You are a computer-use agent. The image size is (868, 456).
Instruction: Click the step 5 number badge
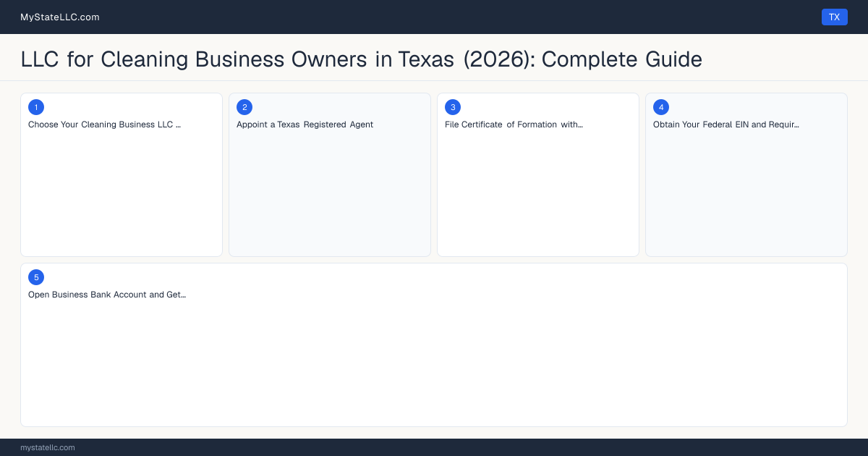click(35, 277)
